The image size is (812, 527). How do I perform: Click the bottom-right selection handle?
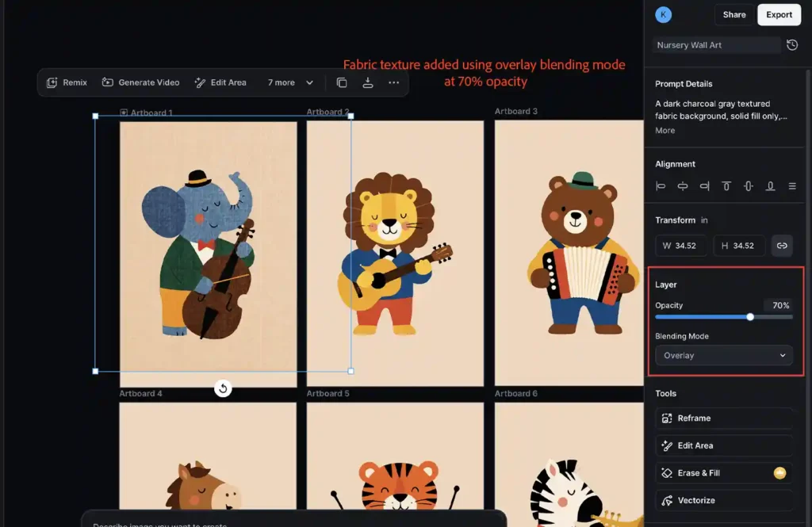click(351, 371)
